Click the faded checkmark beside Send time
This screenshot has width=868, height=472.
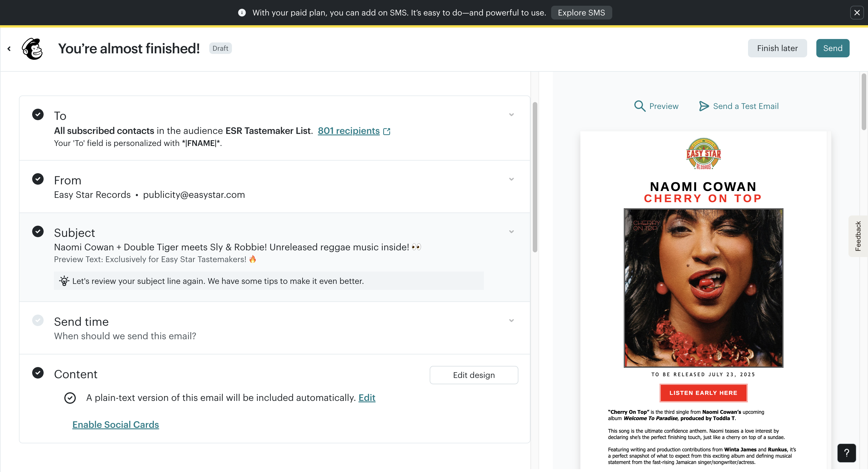38,320
